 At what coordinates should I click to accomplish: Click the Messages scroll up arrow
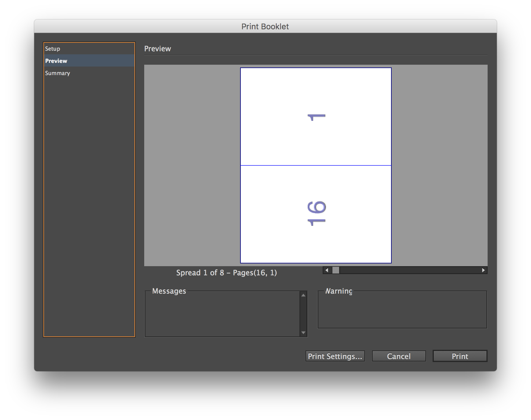point(303,295)
